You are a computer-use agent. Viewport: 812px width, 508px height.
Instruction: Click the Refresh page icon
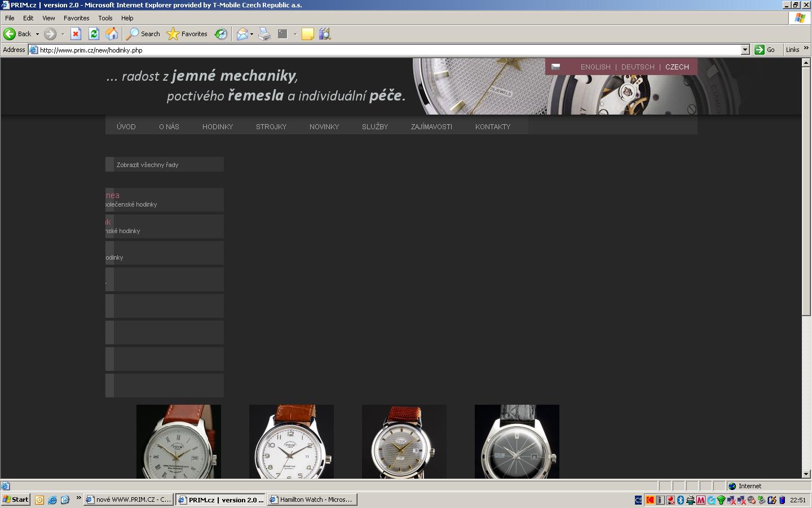(94, 34)
